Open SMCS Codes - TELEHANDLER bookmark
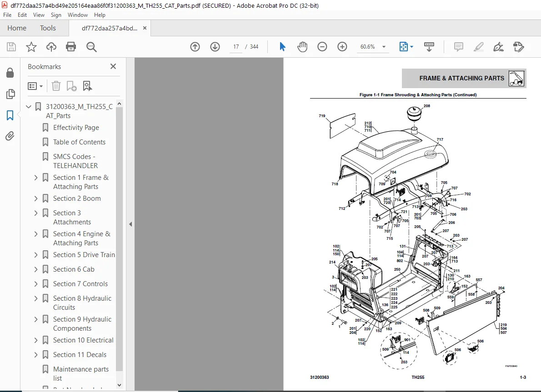The image size is (541, 392). point(75,161)
